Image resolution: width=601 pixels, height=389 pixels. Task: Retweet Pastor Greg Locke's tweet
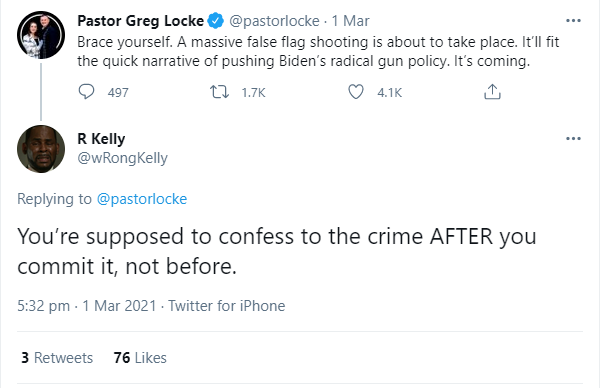pos(219,92)
